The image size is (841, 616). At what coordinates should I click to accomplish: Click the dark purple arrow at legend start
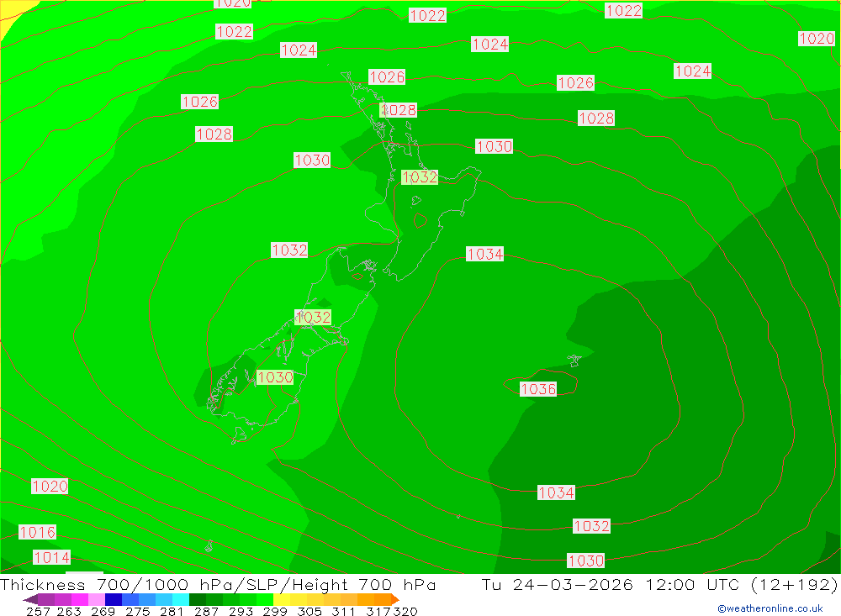click(x=30, y=599)
